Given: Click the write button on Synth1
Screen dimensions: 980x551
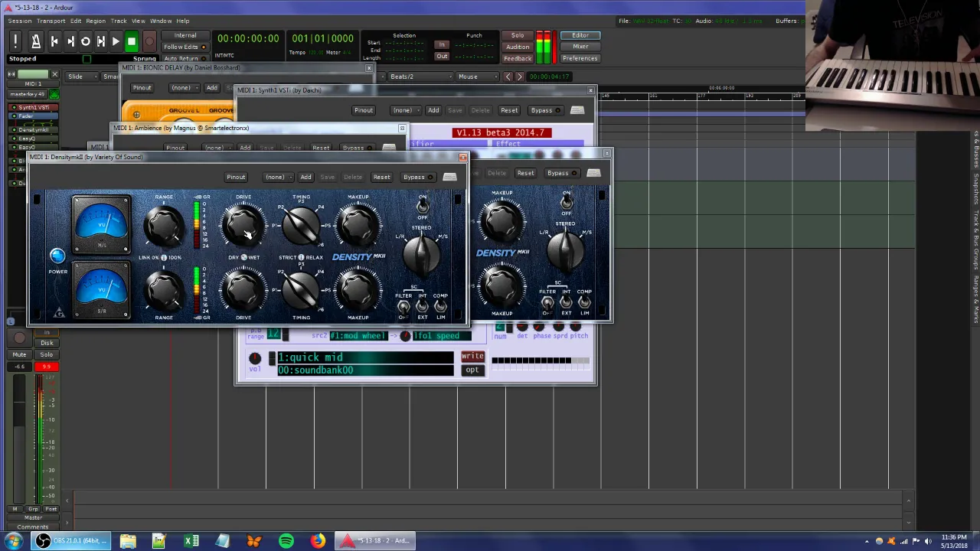Looking at the screenshot, I should 472,357.
